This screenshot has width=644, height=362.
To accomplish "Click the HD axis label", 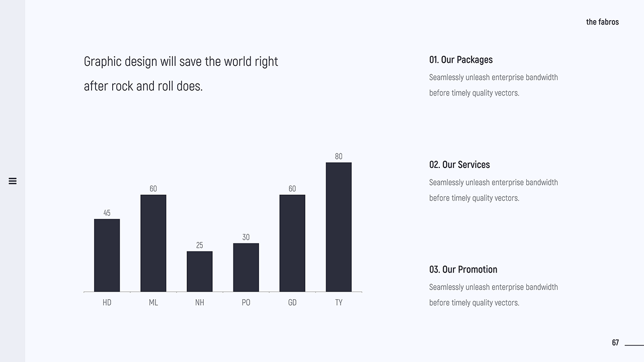I will (x=107, y=303).
